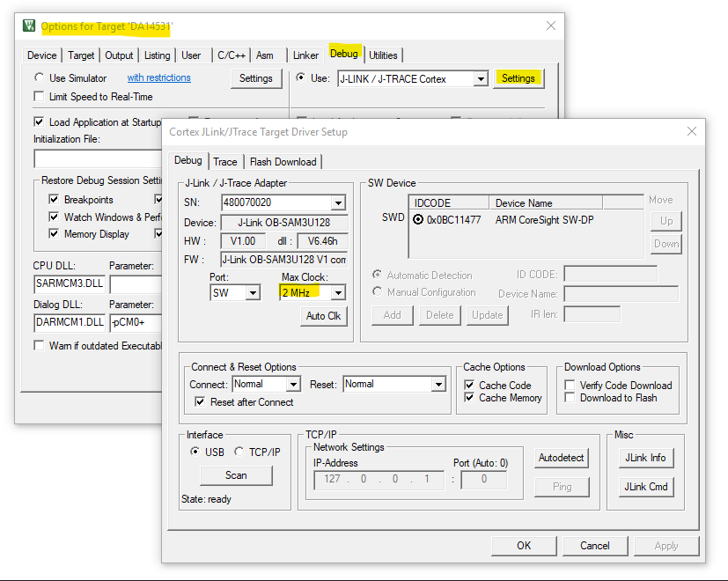Cancel the Target Driver Setup dialog
Viewport: 728px width, 581px height.
click(x=595, y=545)
